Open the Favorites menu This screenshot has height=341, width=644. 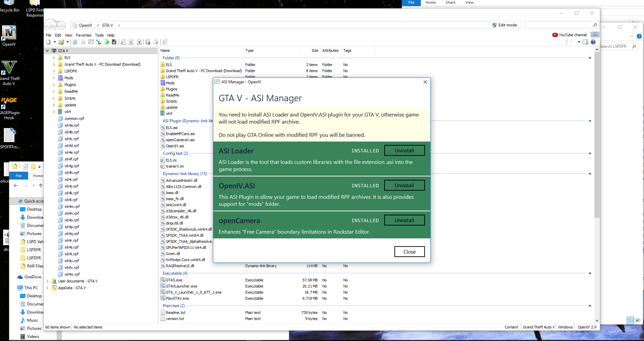(83, 35)
